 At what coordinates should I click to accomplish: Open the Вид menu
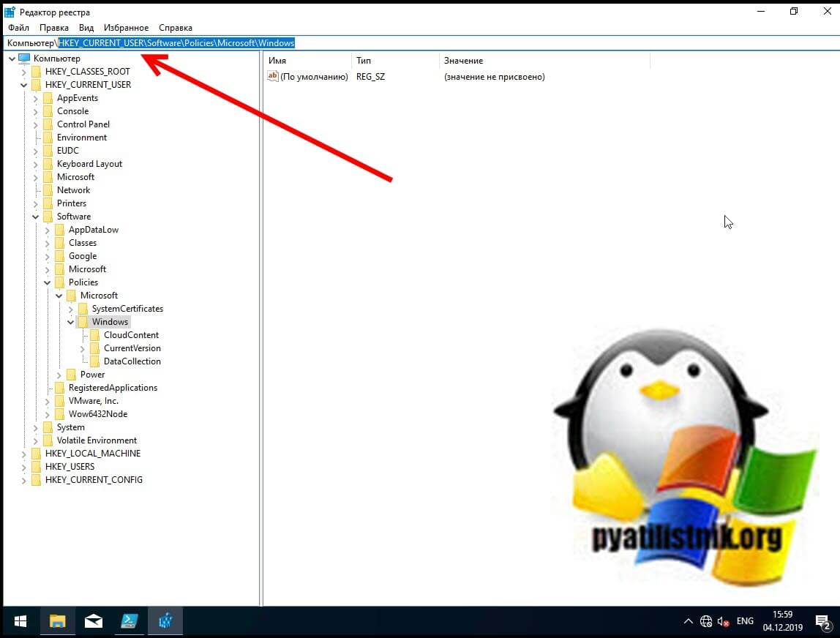pyautogui.click(x=86, y=28)
